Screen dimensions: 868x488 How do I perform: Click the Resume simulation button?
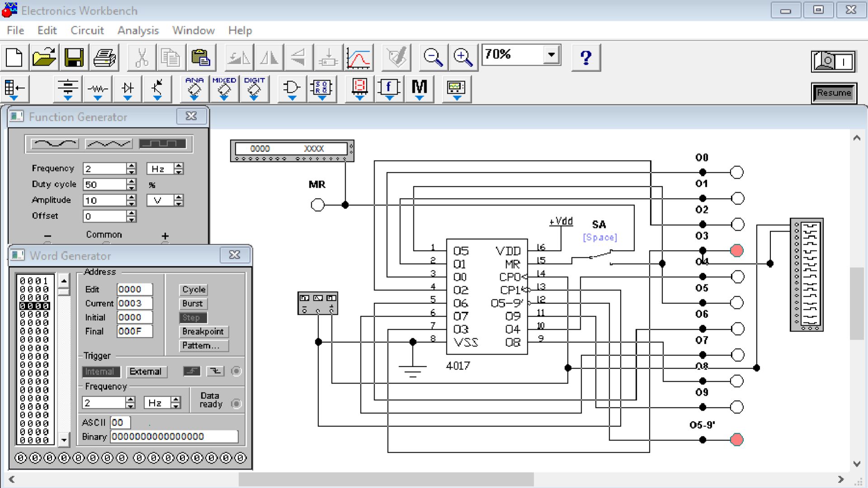[x=834, y=93]
